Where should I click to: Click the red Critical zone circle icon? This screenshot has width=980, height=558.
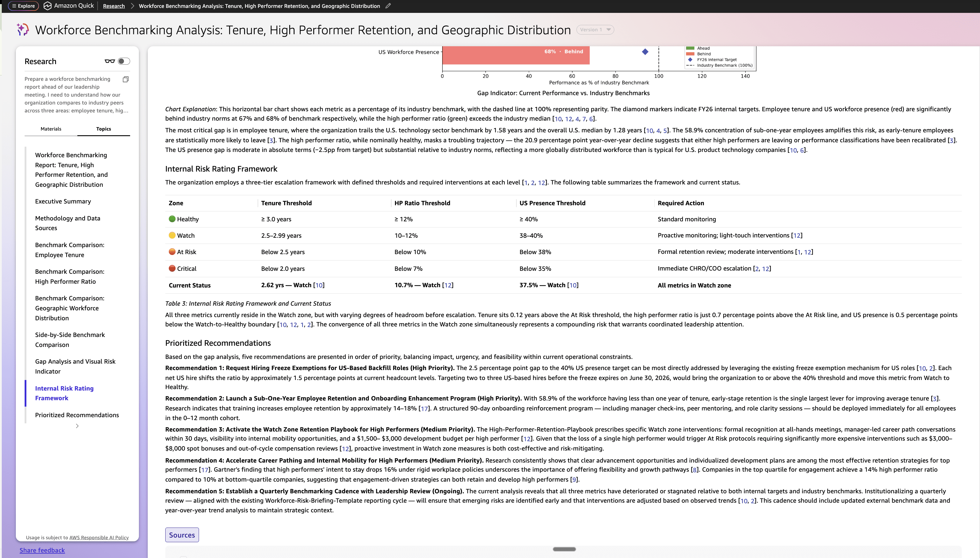coord(172,268)
